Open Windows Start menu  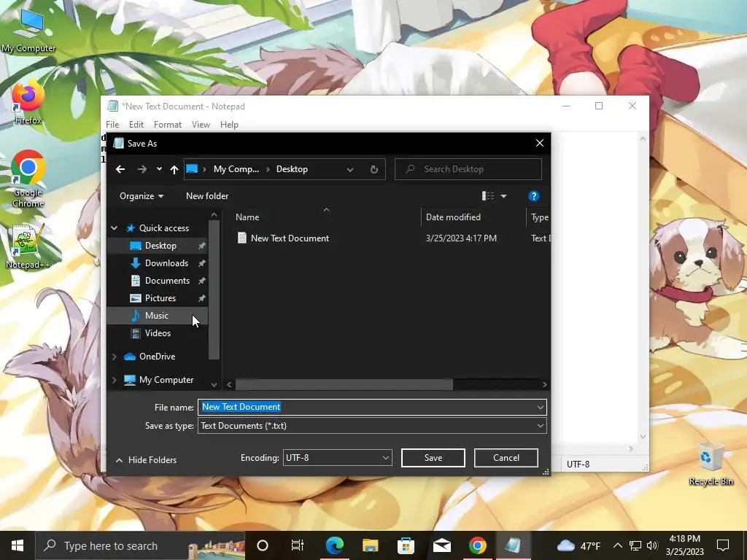[18, 545]
